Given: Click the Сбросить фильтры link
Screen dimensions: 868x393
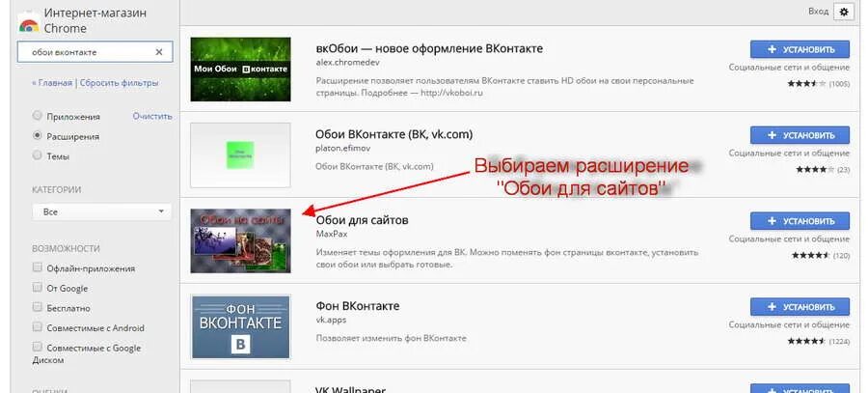Looking at the screenshot, I should pyautogui.click(x=119, y=83).
